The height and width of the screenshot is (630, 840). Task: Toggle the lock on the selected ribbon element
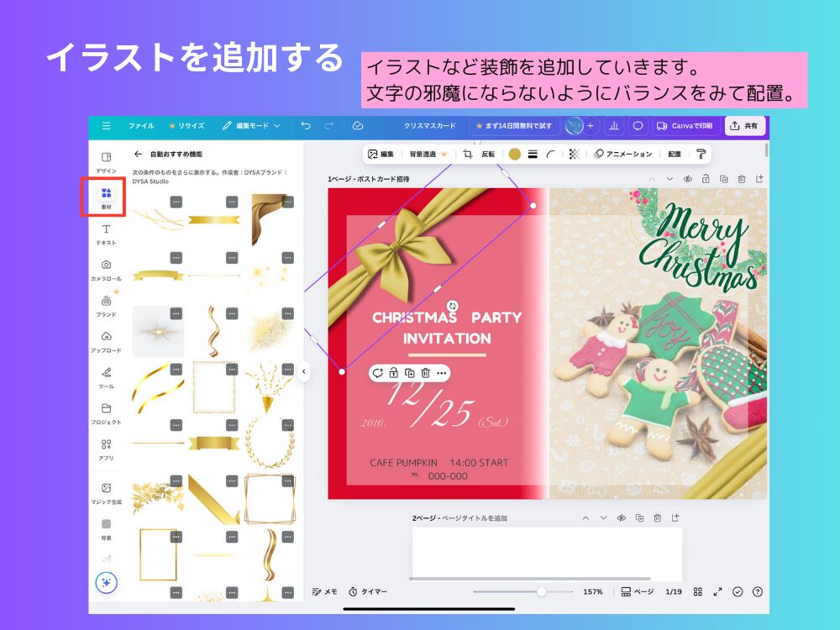(392, 372)
